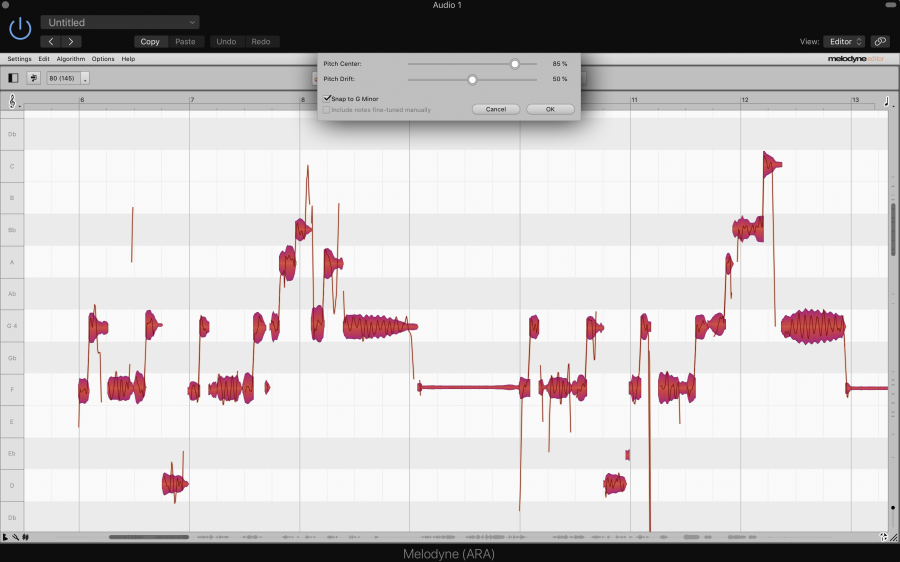Open the quarter-note time grid menu

click(887, 102)
